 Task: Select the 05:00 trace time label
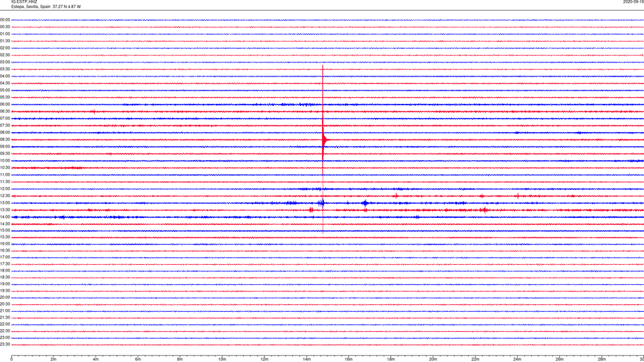[5, 90]
